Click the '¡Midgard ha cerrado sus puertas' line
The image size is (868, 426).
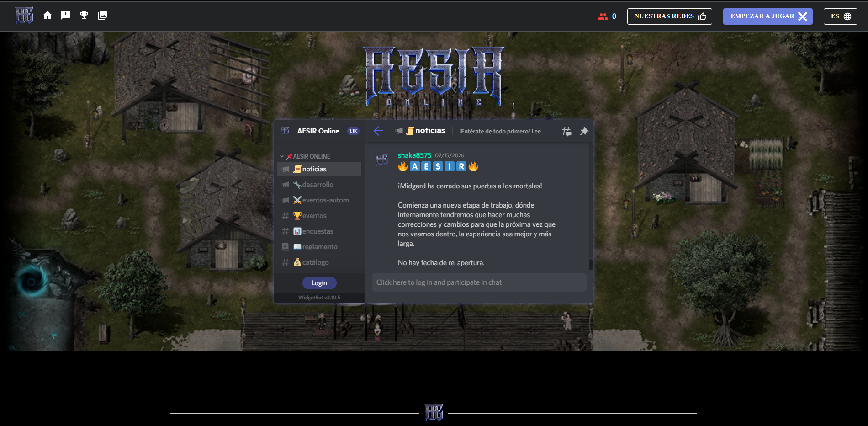coord(470,186)
